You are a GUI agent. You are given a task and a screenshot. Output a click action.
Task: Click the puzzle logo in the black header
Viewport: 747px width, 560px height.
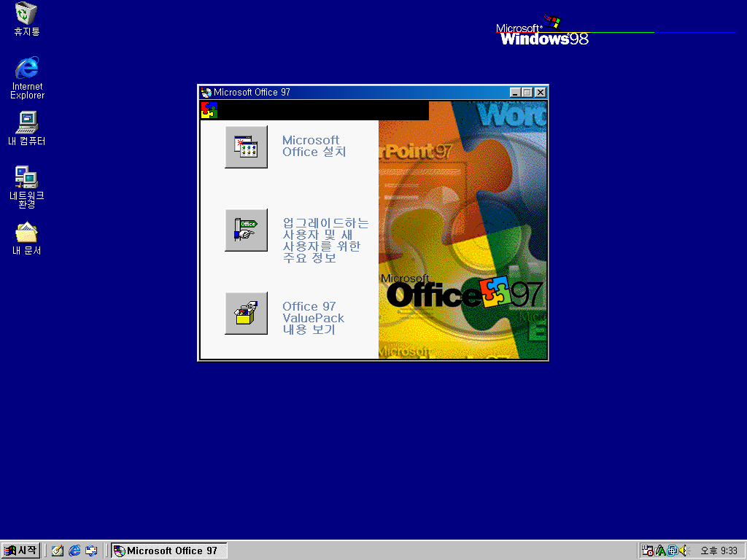tap(209, 110)
